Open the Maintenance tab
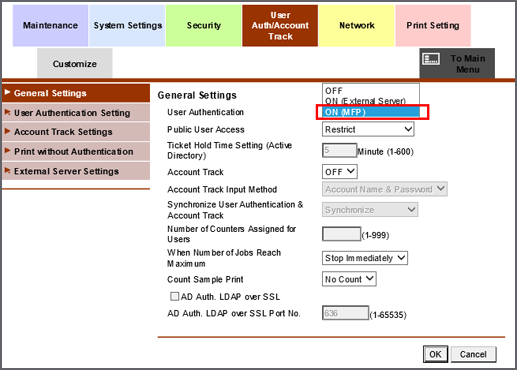 [50, 26]
